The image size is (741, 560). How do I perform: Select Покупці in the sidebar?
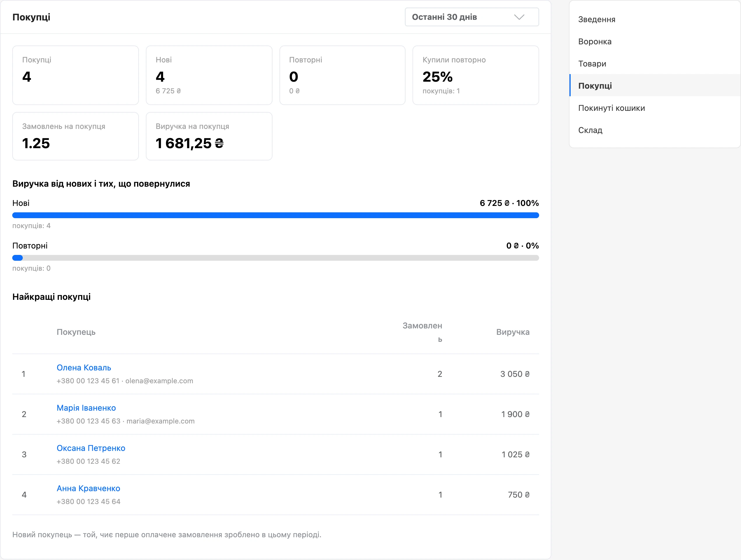point(655,86)
